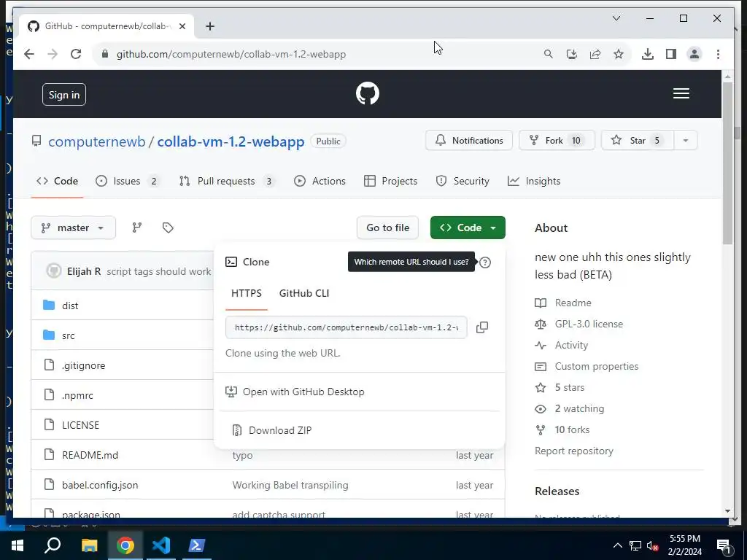Expand the master branch dropdown
Image resolution: width=747 pixels, height=560 pixels.
point(74,227)
